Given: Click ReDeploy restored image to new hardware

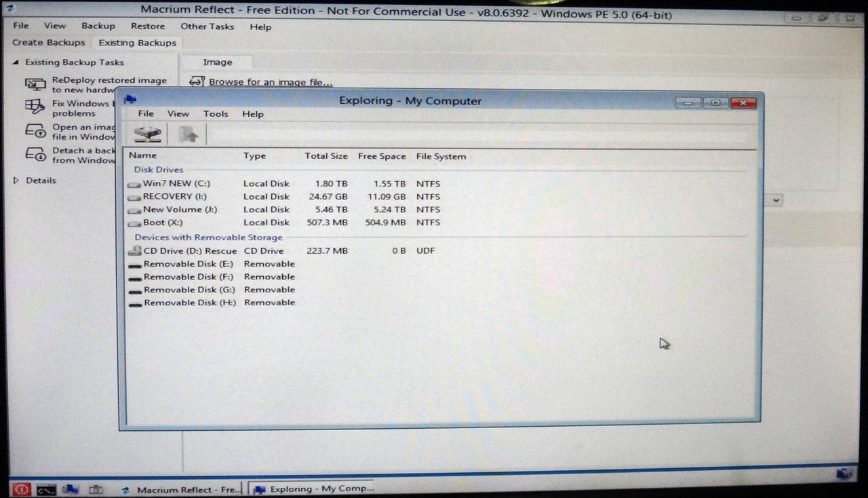Looking at the screenshot, I should [x=109, y=85].
